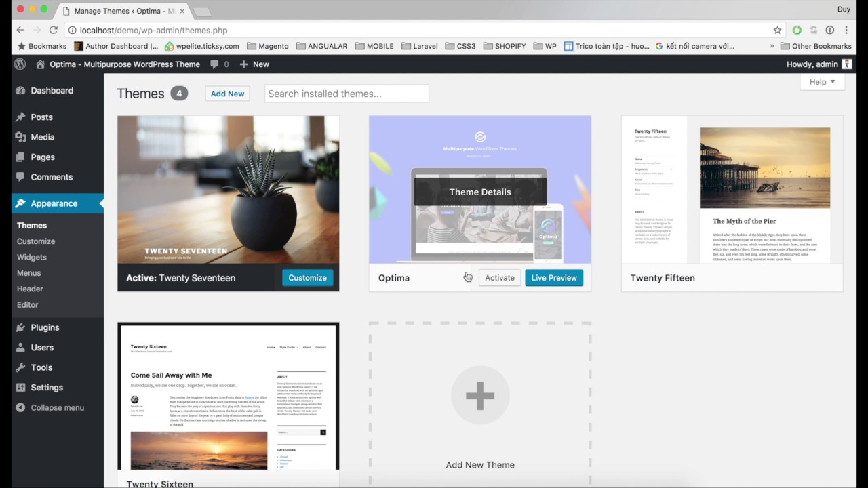Click the admin avatar picture
This screenshot has height=488, width=868.
point(846,64)
